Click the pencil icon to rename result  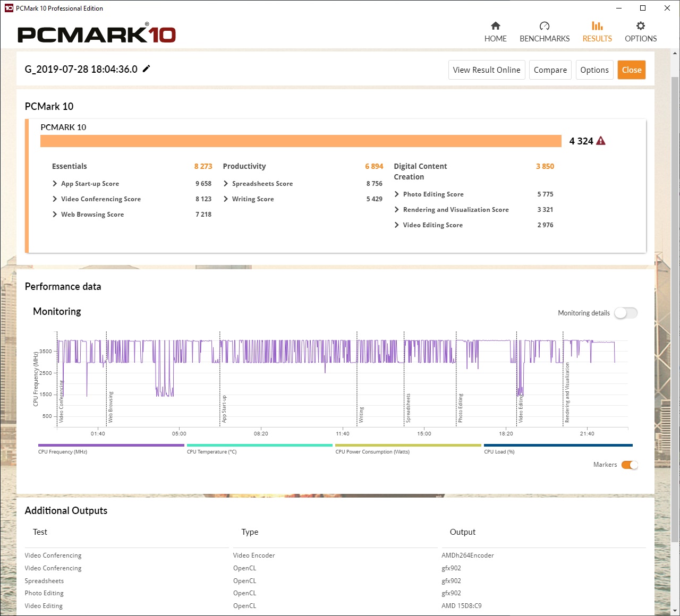pos(147,69)
